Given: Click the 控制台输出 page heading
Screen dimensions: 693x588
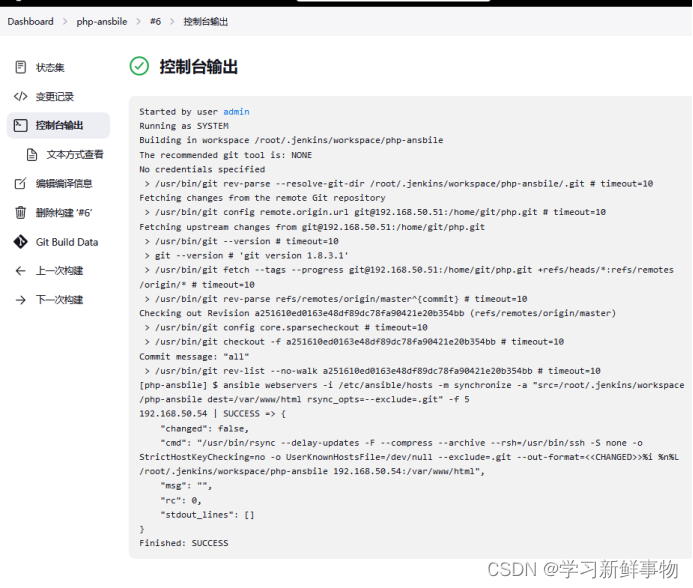Looking at the screenshot, I should click(x=198, y=67).
